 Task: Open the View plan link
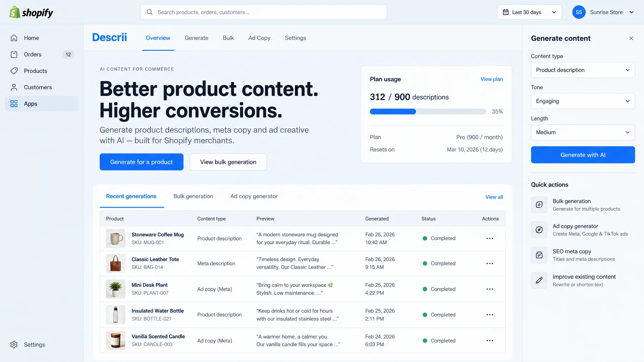pyautogui.click(x=492, y=79)
